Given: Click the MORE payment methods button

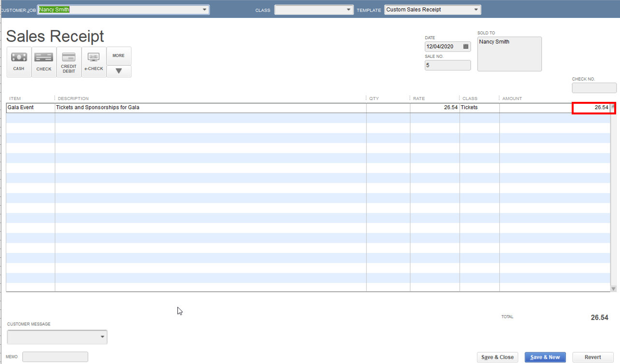Looking at the screenshot, I should [118, 56].
